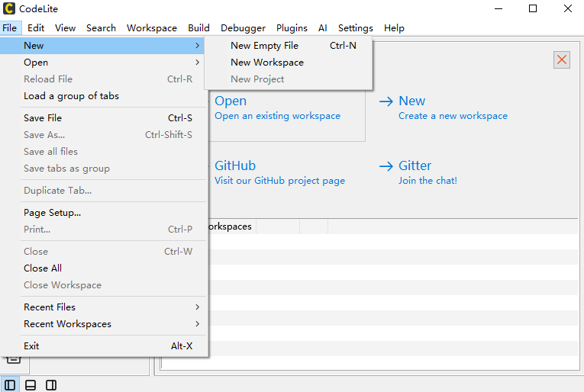Select Reload File menu entry
584x392 pixels.
[x=102, y=79]
